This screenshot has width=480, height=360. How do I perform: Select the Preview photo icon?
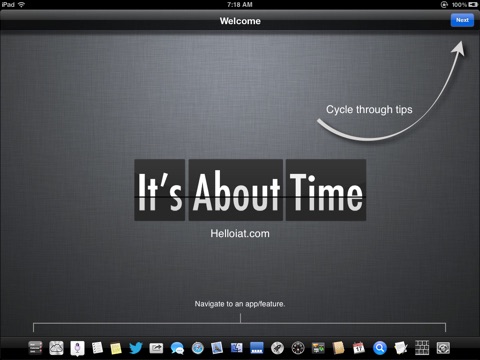coord(217,348)
